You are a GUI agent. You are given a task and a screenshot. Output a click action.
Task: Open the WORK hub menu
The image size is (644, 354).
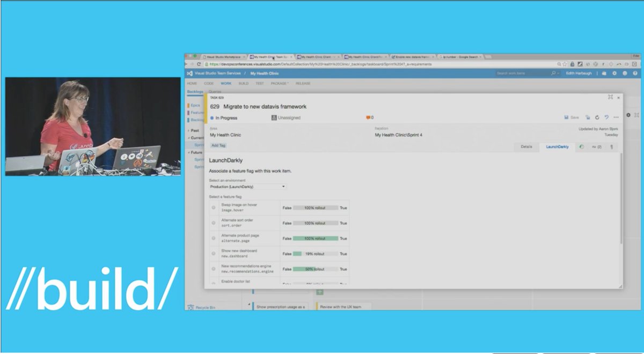[226, 84]
